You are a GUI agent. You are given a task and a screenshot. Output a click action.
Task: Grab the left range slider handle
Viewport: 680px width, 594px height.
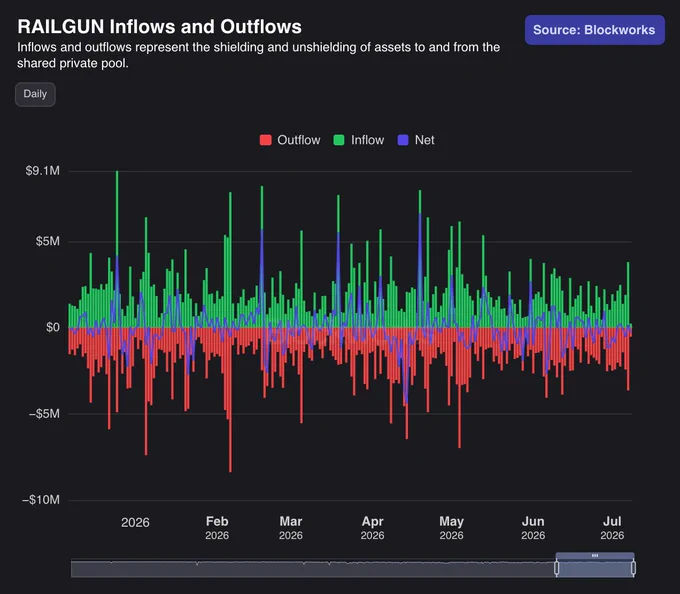point(556,568)
